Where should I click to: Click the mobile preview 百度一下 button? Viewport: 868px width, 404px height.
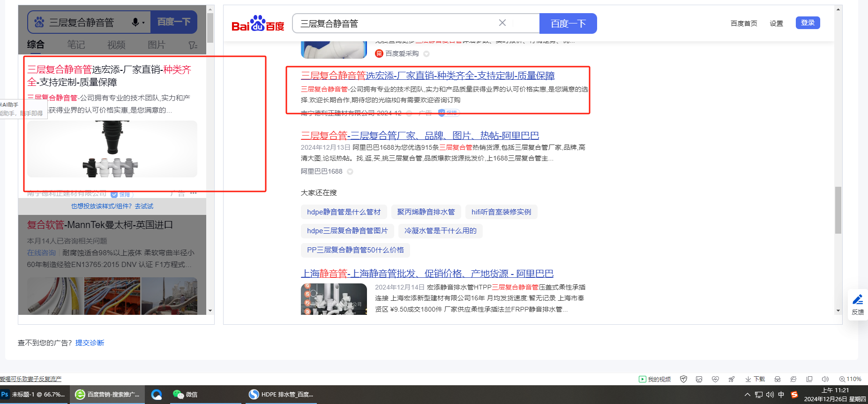click(174, 22)
